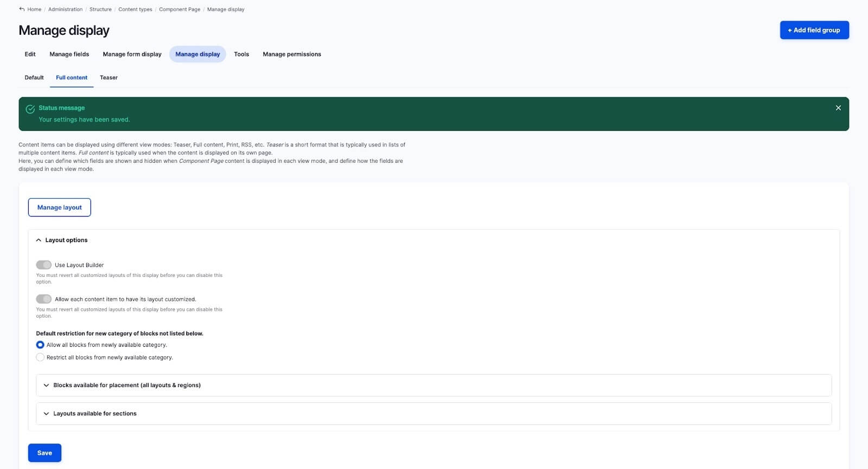868x469 pixels.
Task: Dismiss the status message with X icon
Action: click(838, 108)
